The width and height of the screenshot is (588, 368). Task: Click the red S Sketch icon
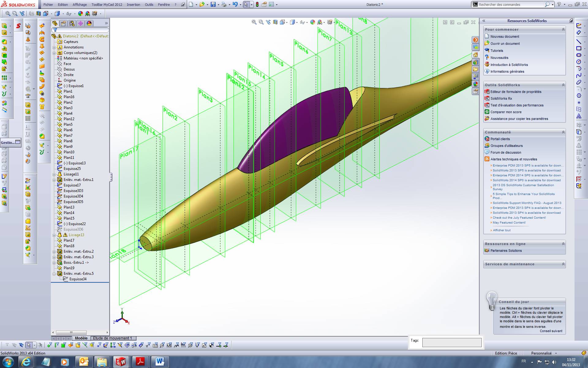pyautogui.click(x=19, y=26)
